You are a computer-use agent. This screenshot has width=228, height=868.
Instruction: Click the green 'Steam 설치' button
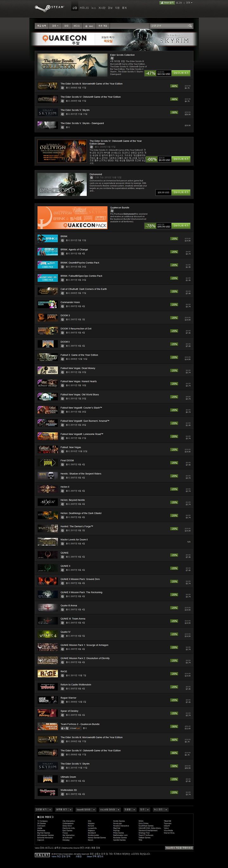pyautogui.click(x=167, y=3)
